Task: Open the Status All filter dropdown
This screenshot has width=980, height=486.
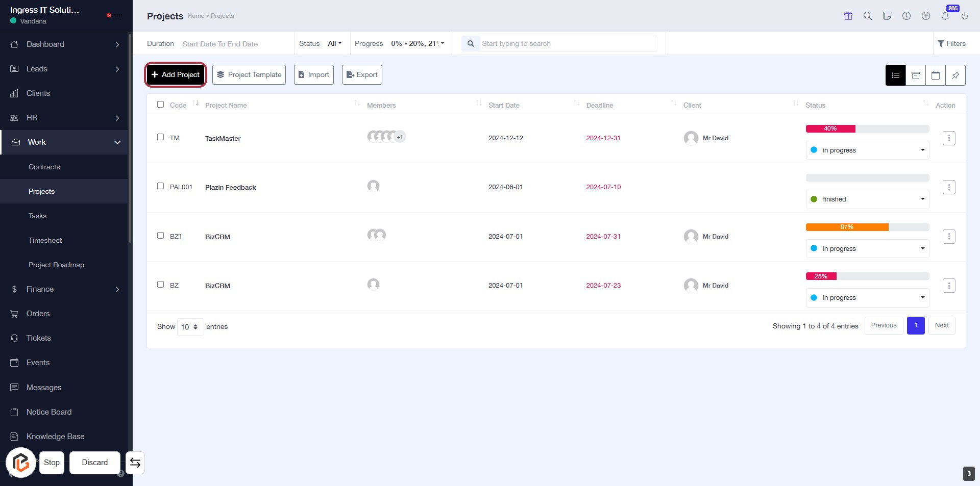Action: (x=334, y=44)
